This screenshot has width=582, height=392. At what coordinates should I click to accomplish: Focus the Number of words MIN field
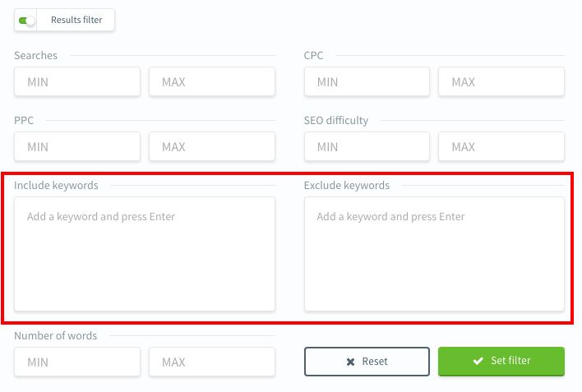(x=77, y=362)
